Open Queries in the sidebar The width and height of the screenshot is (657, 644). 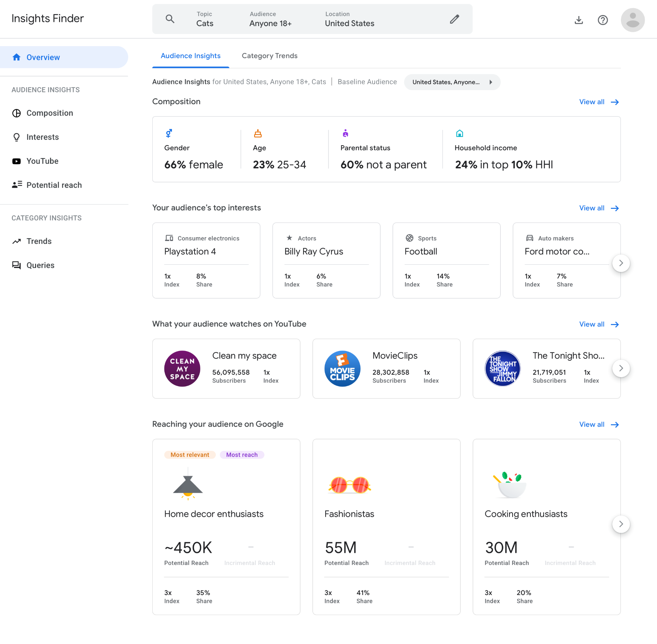pos(40,265)
